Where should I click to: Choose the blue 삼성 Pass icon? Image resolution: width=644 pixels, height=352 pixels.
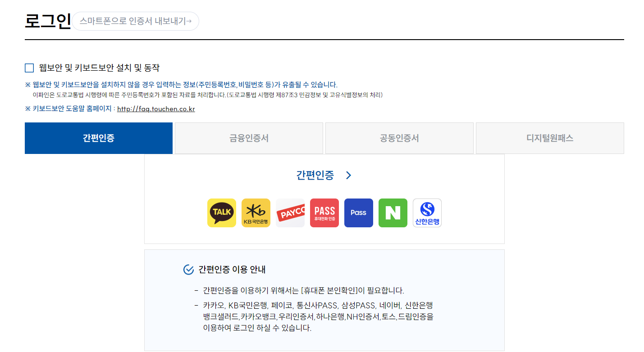click(x=358, y=212)
